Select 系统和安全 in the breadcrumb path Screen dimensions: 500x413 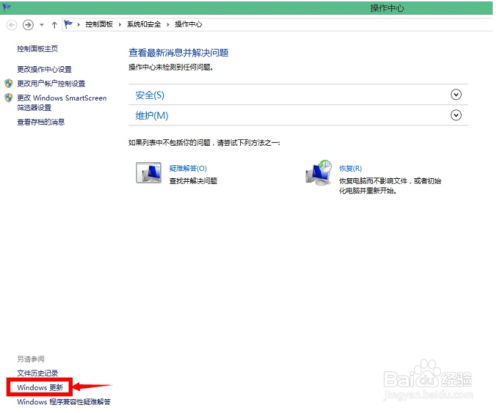(x=144, y=24)
